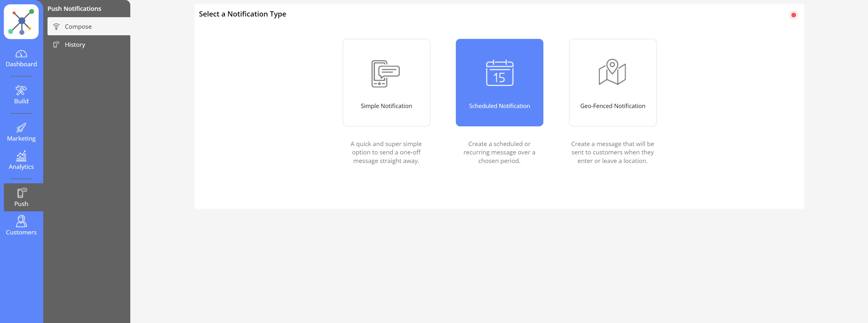Choose the Simple Notification card
868x323 pixels.
tap(386, 83)
